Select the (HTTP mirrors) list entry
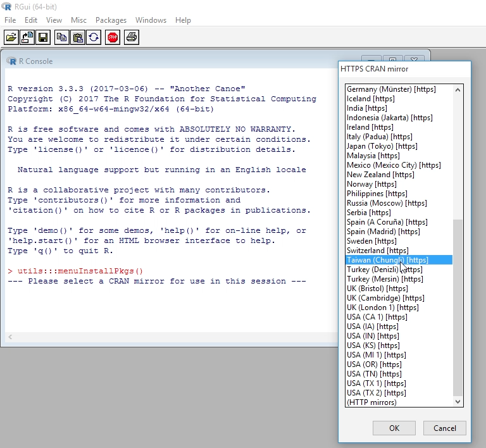 (x=399, y=402)
